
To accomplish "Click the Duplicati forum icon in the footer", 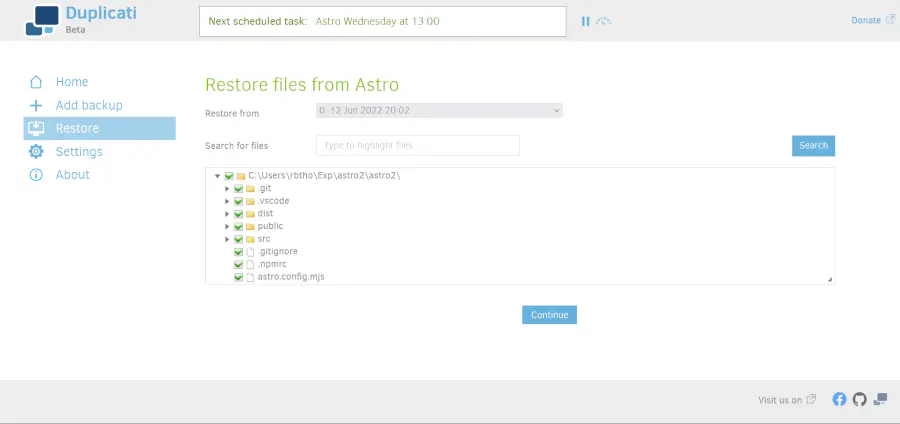I will (x=880, y=399).
